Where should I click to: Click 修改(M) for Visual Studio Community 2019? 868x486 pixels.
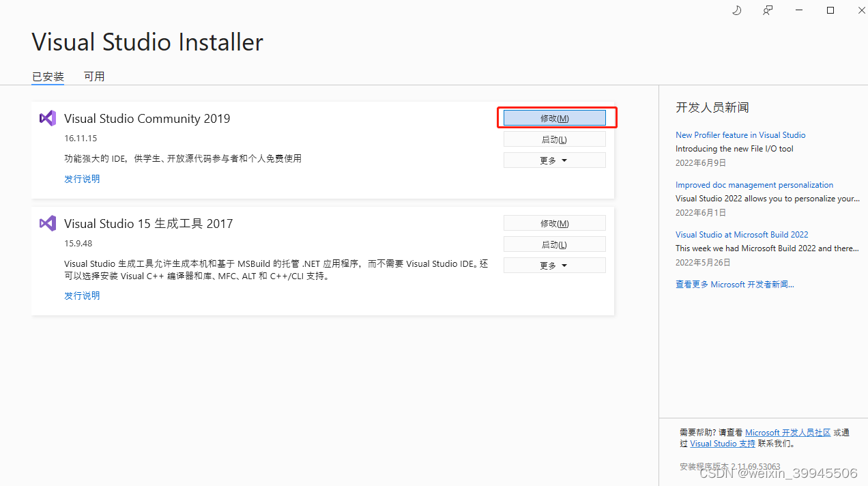(555, 118)
